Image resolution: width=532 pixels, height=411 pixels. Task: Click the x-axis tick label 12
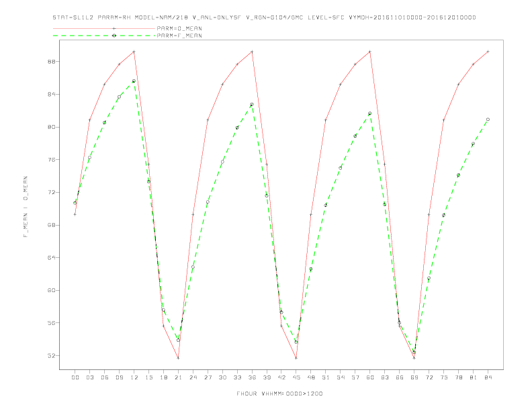134,377
